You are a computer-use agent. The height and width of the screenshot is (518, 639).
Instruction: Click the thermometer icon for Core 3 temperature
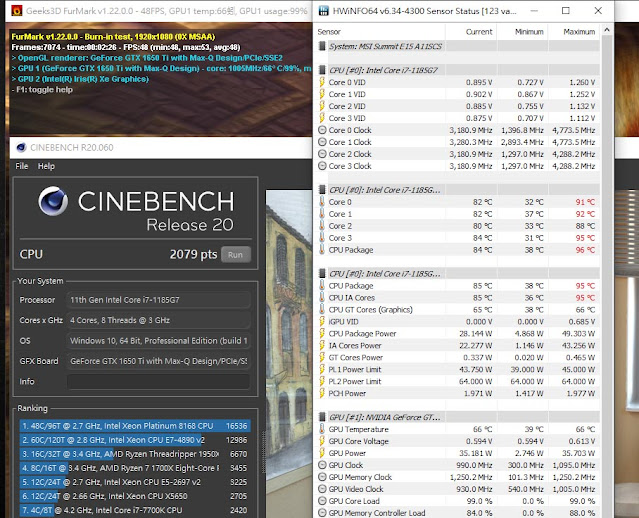pyautogui.click(x=322, y=238)
